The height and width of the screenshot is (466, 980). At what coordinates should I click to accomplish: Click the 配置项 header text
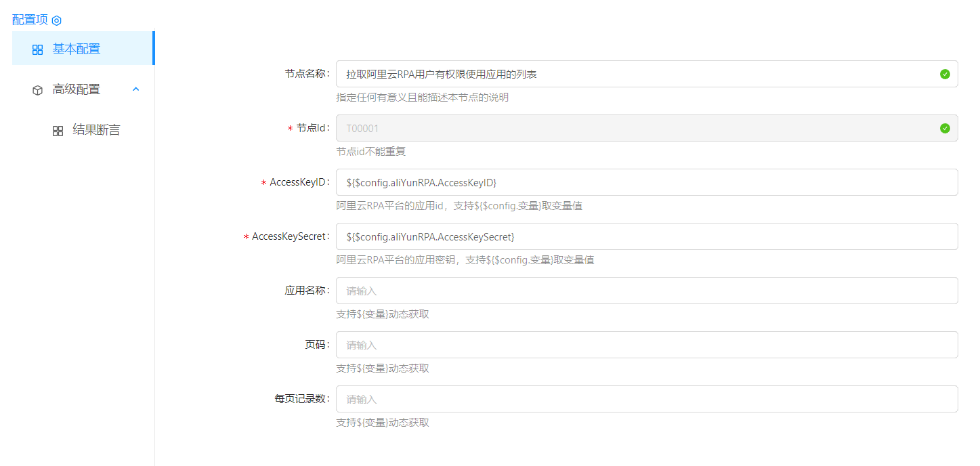click(30, 20)
